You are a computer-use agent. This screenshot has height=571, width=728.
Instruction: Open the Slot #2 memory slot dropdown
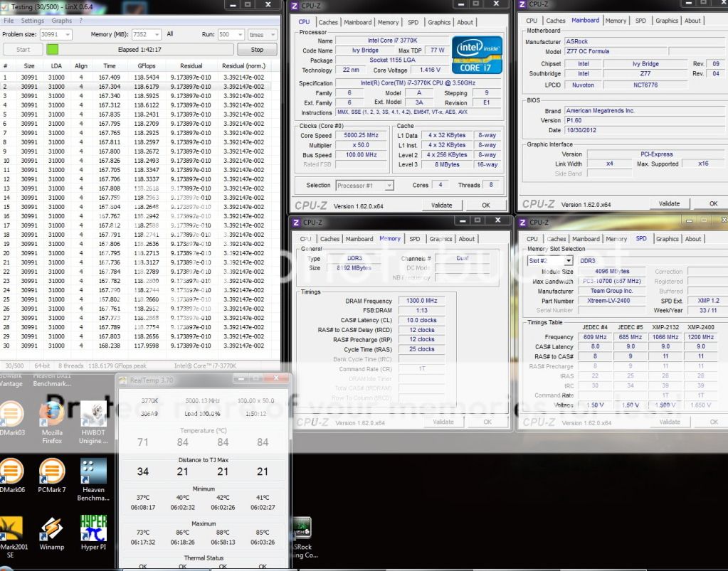(568, 261)
